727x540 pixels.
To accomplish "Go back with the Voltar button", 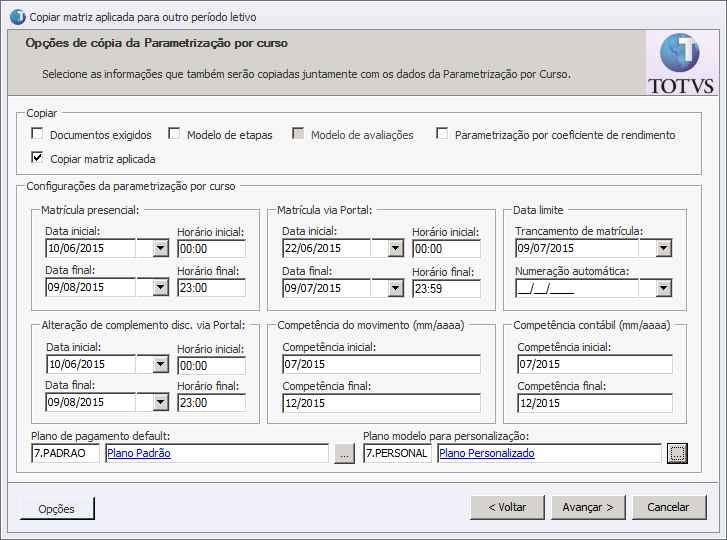I will coord(507,507).
